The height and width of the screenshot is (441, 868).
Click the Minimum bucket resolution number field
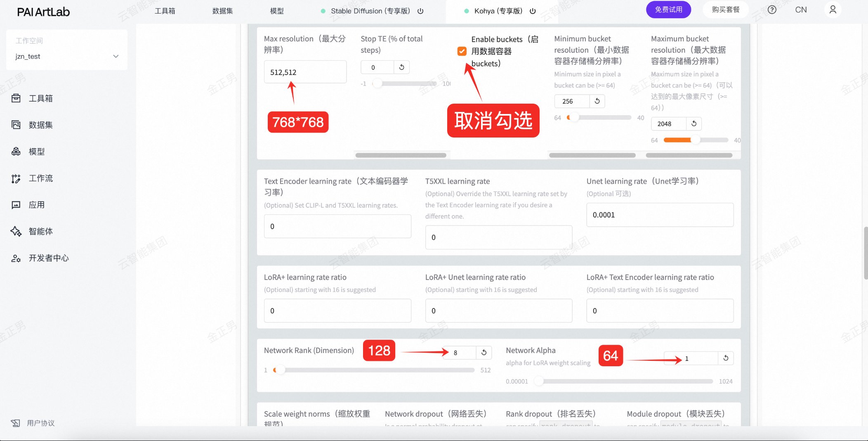point(572,101)
